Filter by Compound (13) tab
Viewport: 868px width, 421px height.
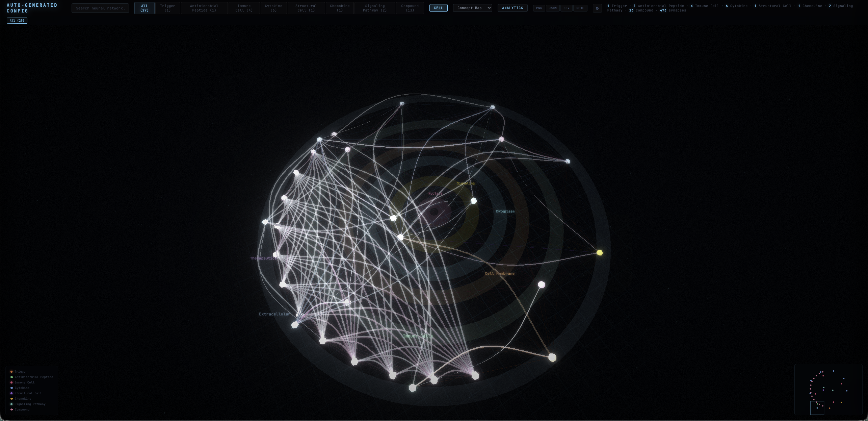(x=410, y=8)
